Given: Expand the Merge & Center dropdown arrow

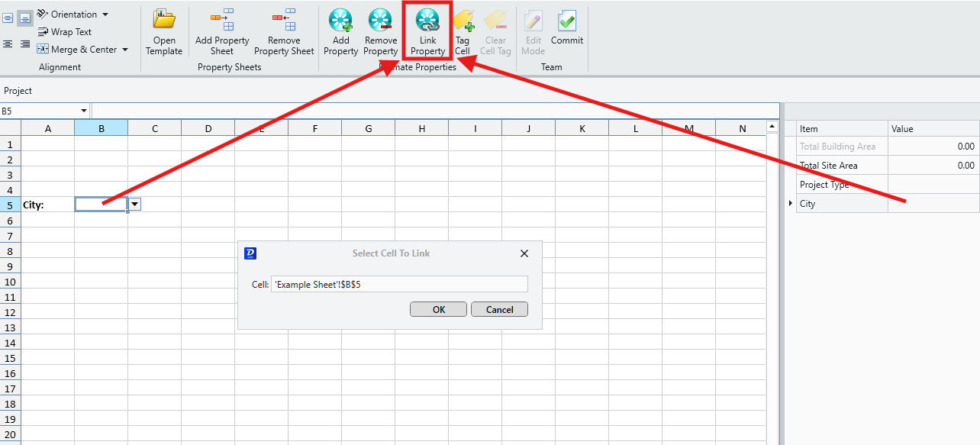Looking at the screenshot, I should pyautogui.click(x=125, y=50).
